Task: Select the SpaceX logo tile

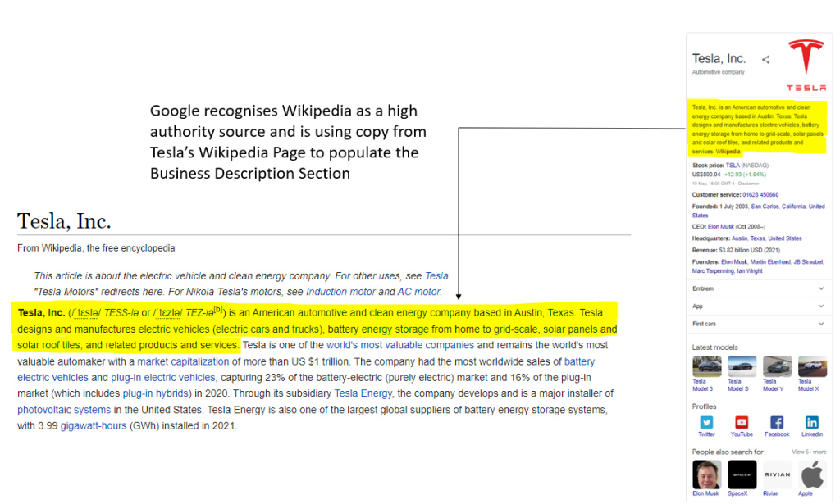Action: [x=742, y=474]
